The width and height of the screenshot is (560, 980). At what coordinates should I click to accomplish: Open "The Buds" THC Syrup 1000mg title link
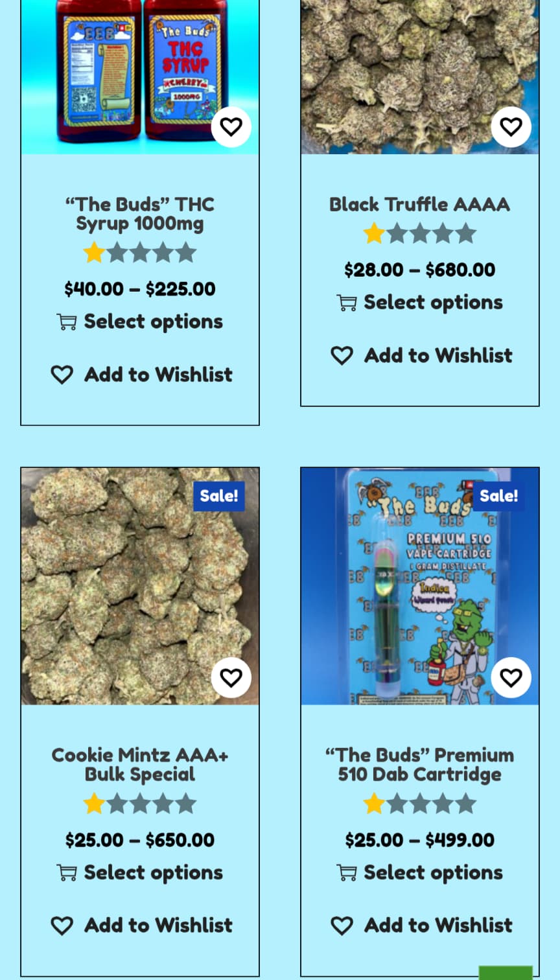click(x=140, y=214)
